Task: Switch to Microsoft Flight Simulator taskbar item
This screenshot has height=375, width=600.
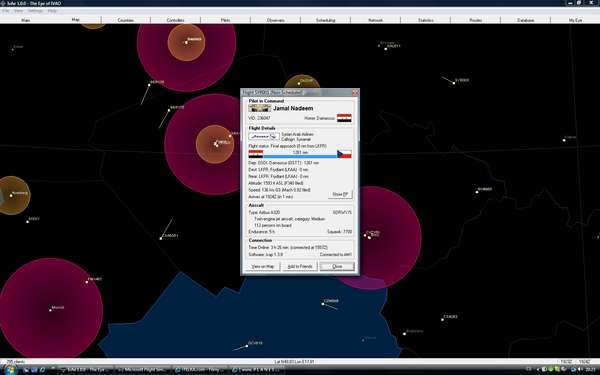Action: click(143, 370)
